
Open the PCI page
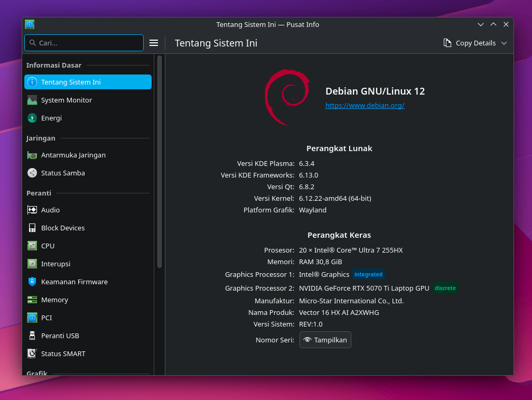pos(88,318)
